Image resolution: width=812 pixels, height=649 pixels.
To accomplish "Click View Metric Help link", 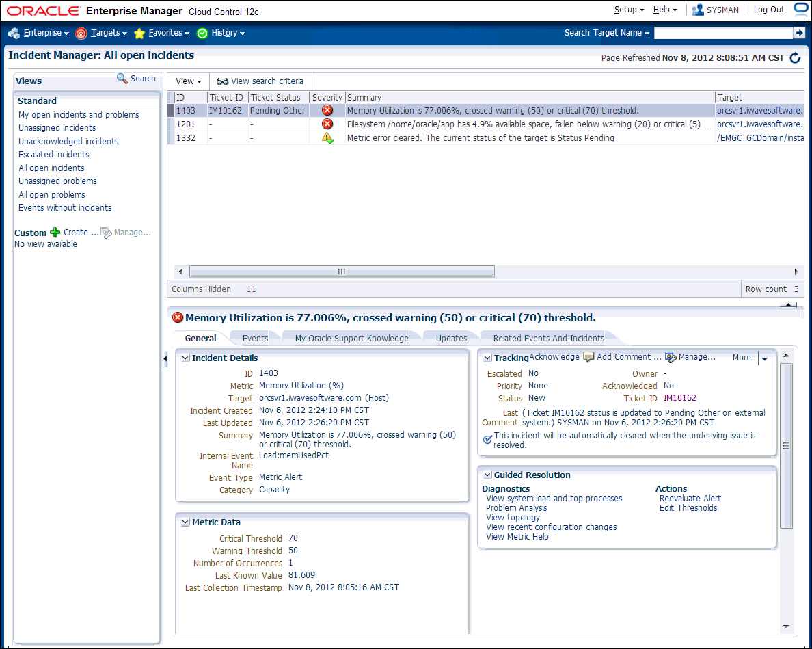I will [517, 537].
